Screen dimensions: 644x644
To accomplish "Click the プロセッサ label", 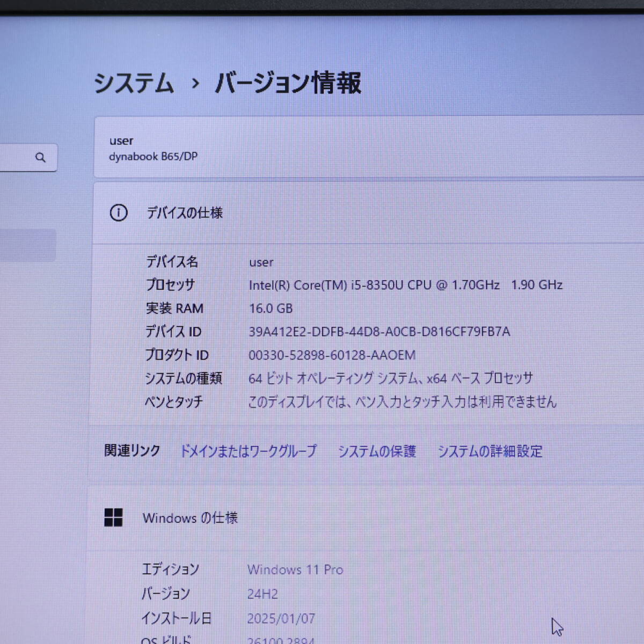I will (x=171, y=285).
